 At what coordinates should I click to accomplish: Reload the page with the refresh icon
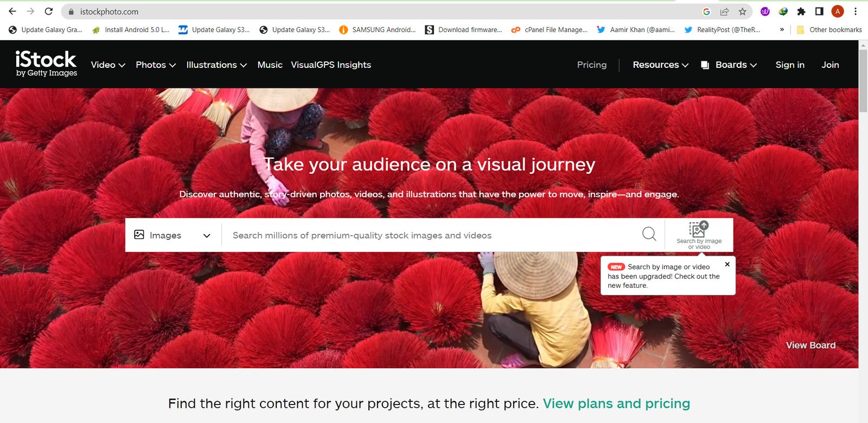coord(49,11)
